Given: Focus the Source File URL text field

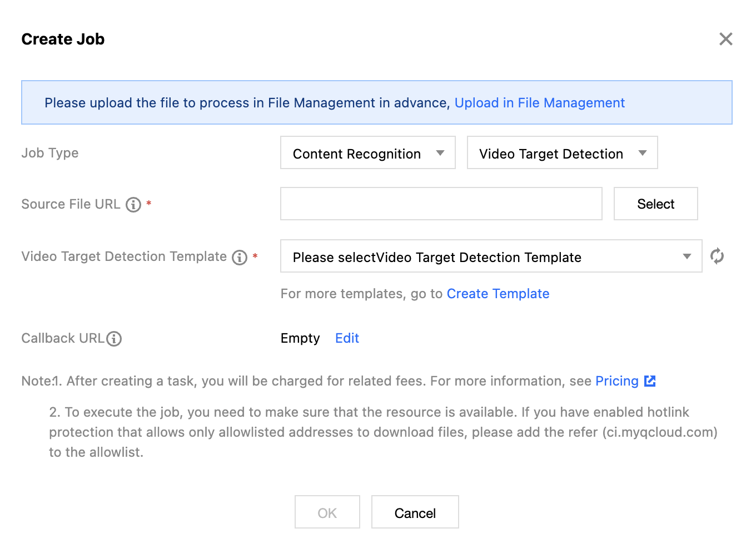Looking at the screenshot, I should click(441, 204).
